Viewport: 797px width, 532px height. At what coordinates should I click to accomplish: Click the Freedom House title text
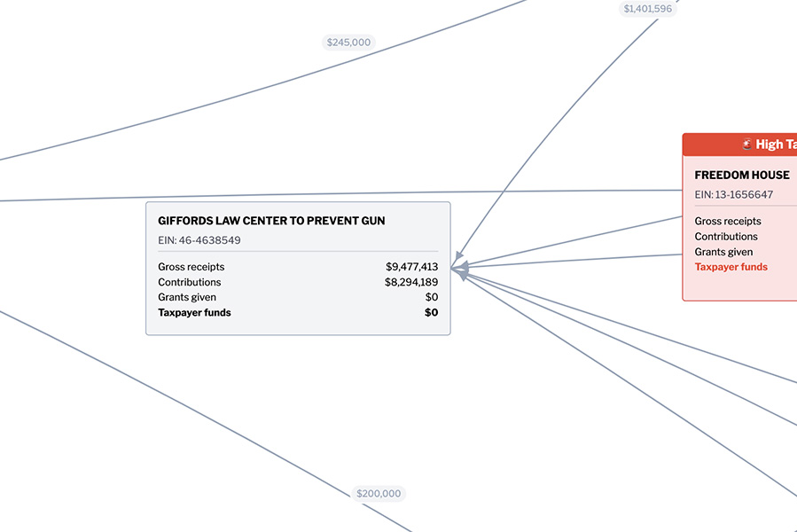(x=742, y=175)
